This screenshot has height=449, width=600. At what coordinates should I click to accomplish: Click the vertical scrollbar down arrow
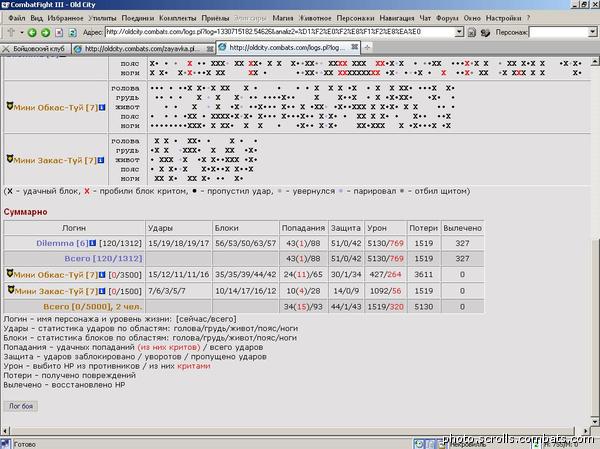click(x=595, y=421)
